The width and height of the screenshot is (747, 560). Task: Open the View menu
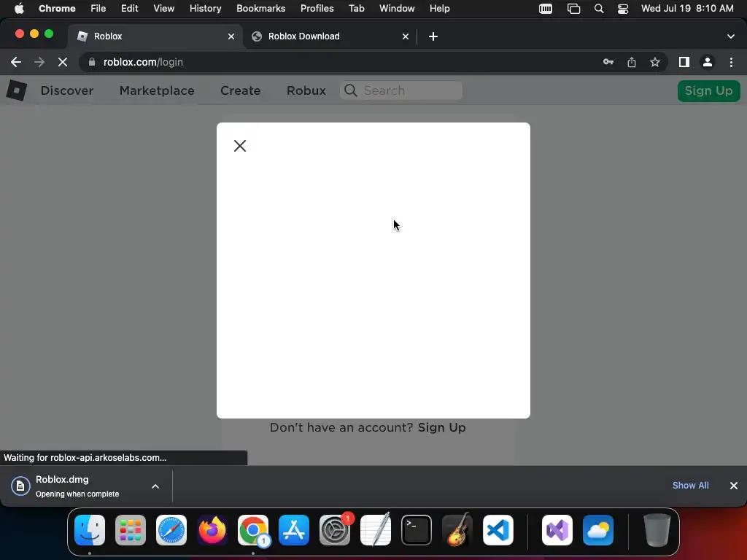[163, 8]
